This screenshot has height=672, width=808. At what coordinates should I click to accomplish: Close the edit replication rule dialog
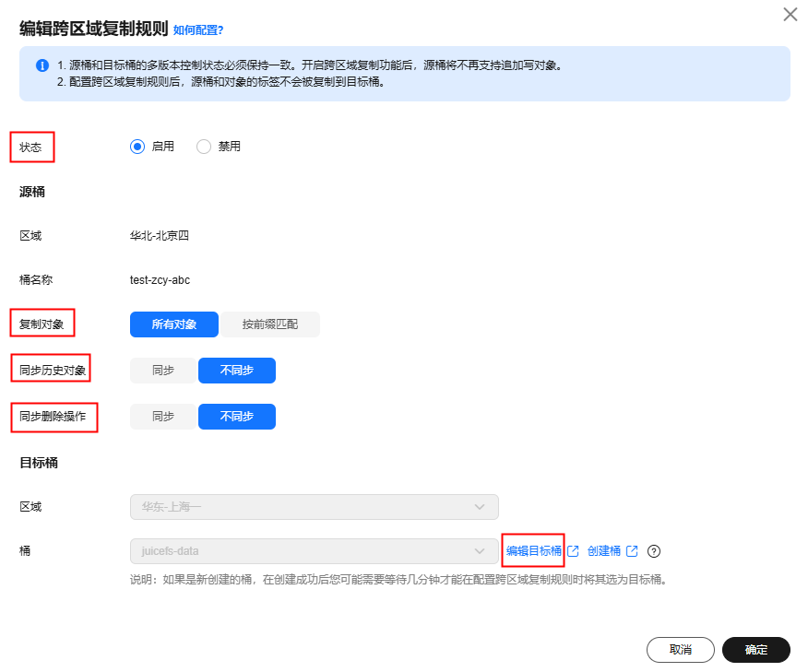point(790,15)
